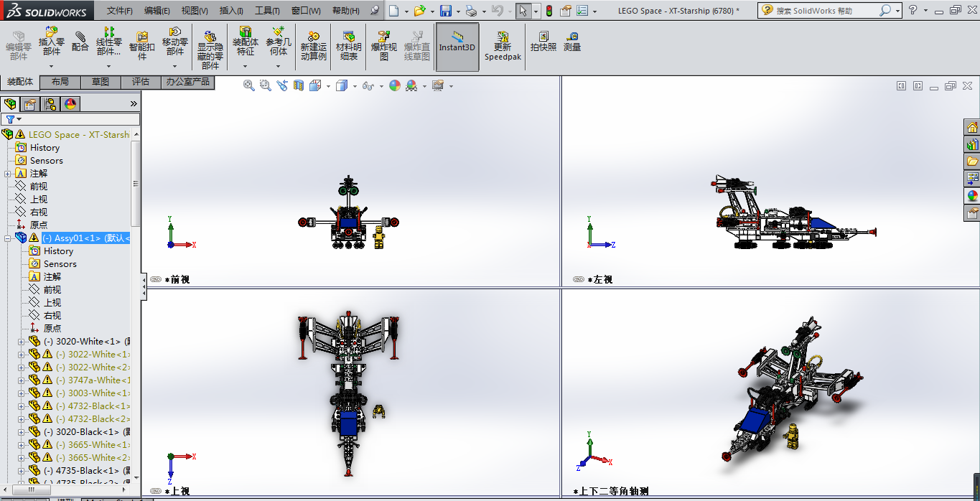Collapse the Assy01<1> tree node
The image size is (980, 501).
pyautogui.click(x=7, y=238)
